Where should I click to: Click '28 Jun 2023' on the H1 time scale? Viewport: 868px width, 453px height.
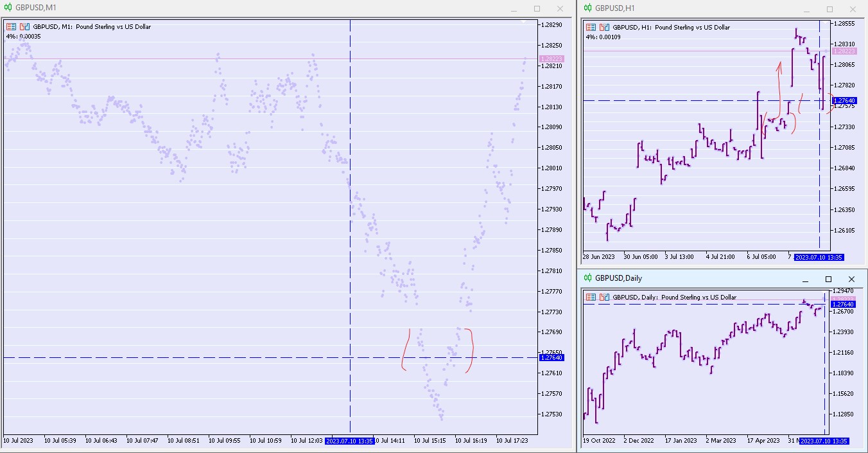click(x=598, y=257)
